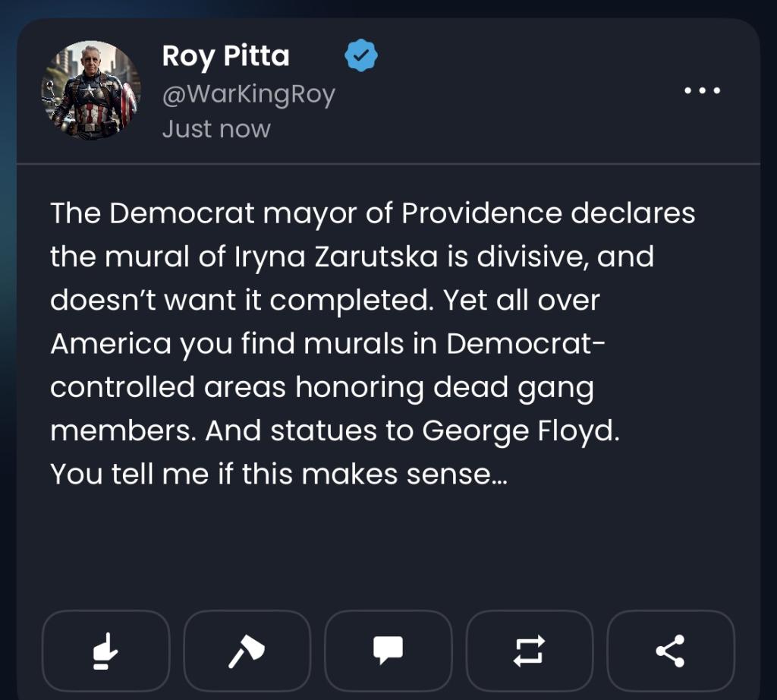Click the opening words "The Democrat mayor"
Image resolution: width=777 pixels, height=700 pixels.
152,213
